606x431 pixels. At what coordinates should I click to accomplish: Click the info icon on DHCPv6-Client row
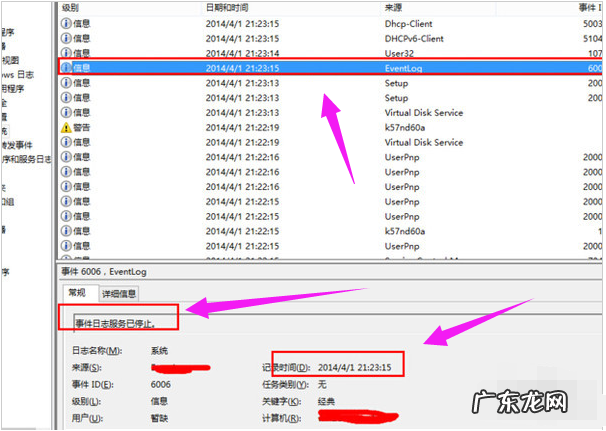tap(66, 38)
